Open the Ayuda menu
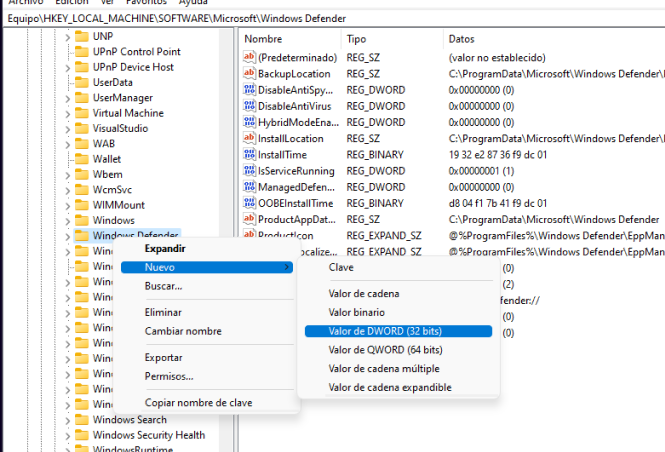Viewport: 665px width, 452px height. tap(193, 2)
